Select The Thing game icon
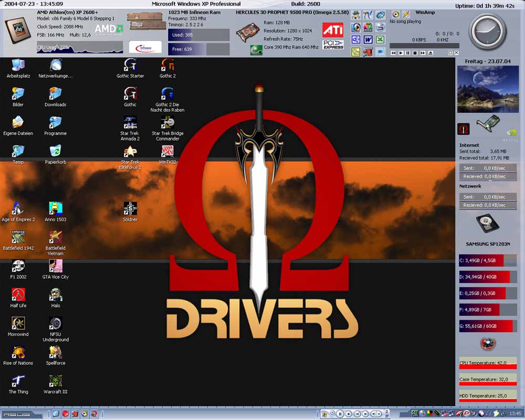The width and height of the screenshot is (525, 420). point(18,384)
